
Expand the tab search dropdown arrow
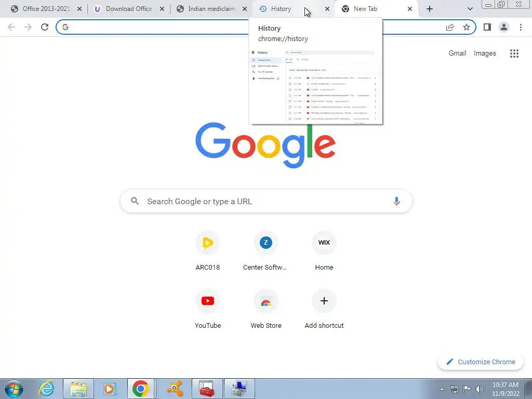(x=470, y=9)
